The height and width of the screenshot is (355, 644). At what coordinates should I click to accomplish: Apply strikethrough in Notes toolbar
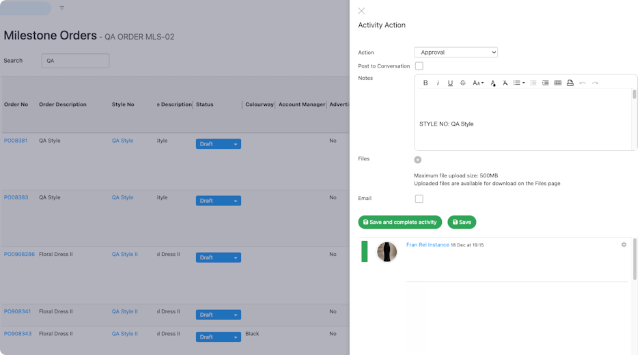click(x=463, y=83)
